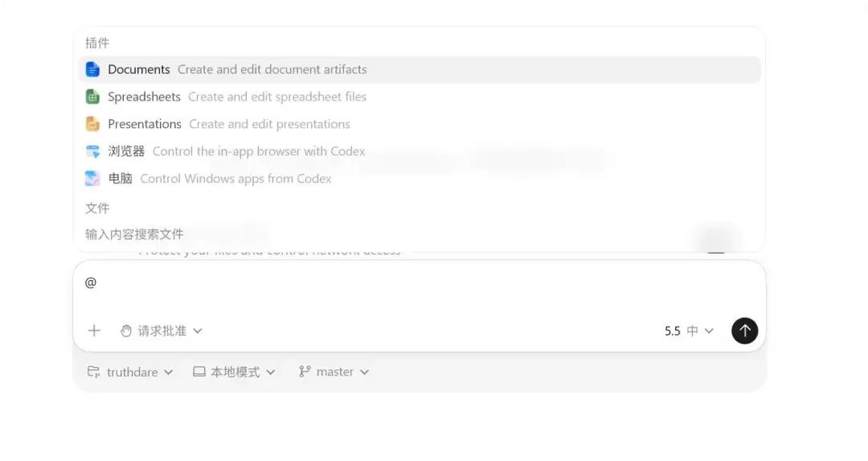
Task: Open the truthdare project dropdown
Action: pyautogui.click(x=131, y=372)
